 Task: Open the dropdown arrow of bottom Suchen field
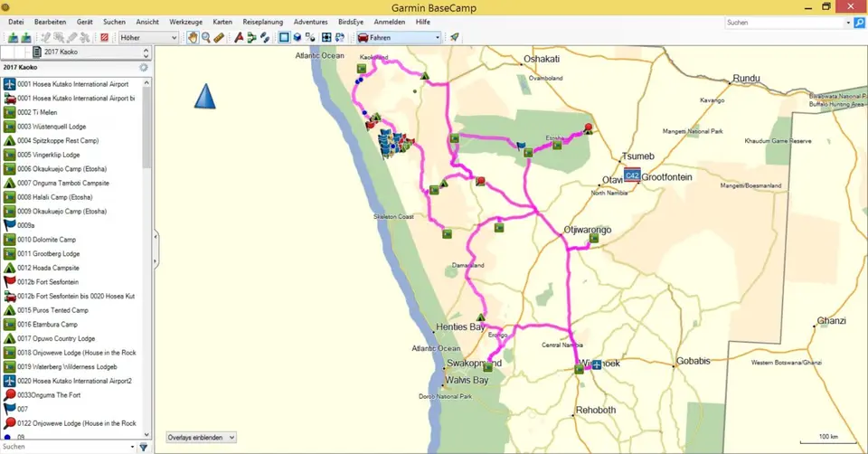[132, 447]
